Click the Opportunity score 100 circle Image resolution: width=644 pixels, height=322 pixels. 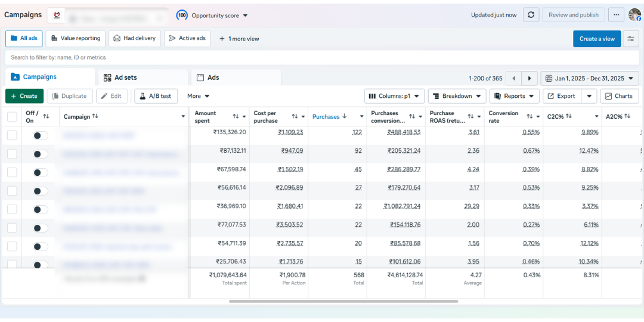coord(182,15)
